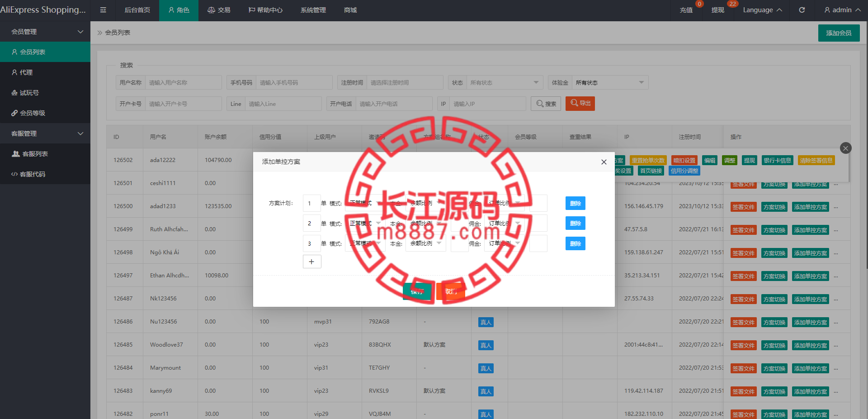This screenshot has height=419, width=868.
Task: Focus the 手机号码 search input
Action: click(294, 82)
